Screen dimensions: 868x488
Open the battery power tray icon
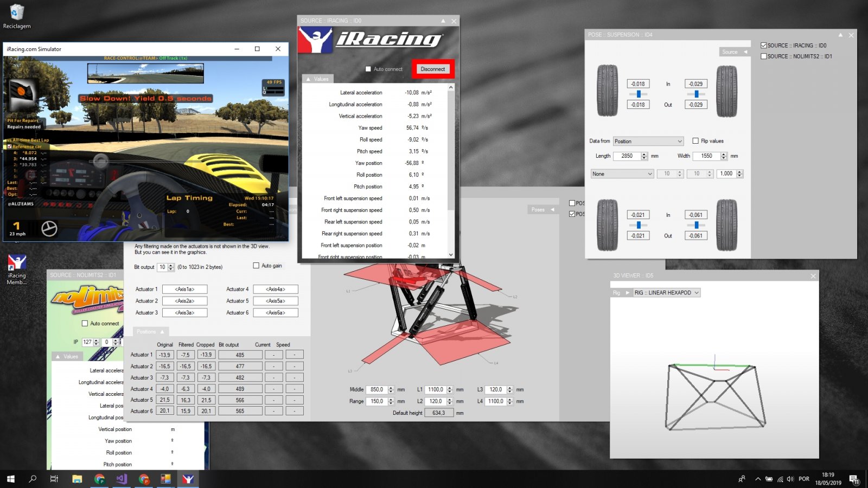pos(769,479)
